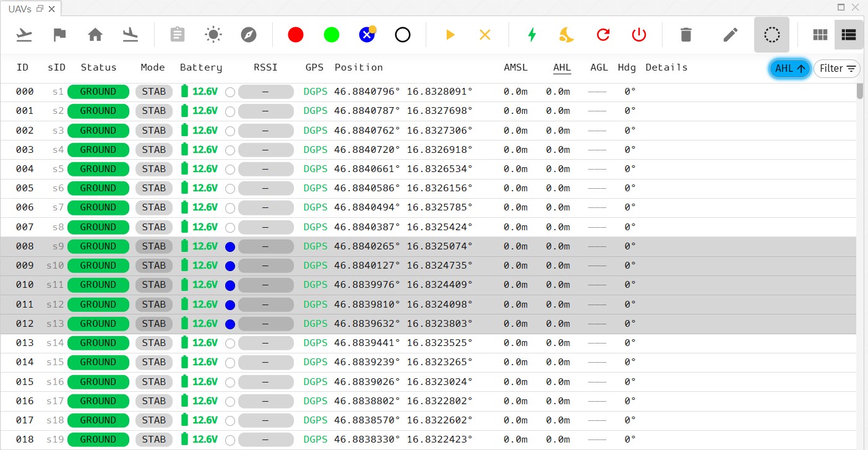Click the pencil edit icon

(x=731, y=35)
